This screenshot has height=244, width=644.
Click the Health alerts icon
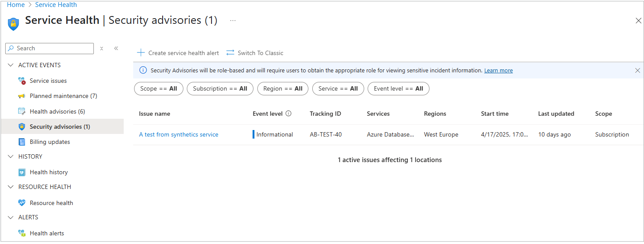point(22,233)
